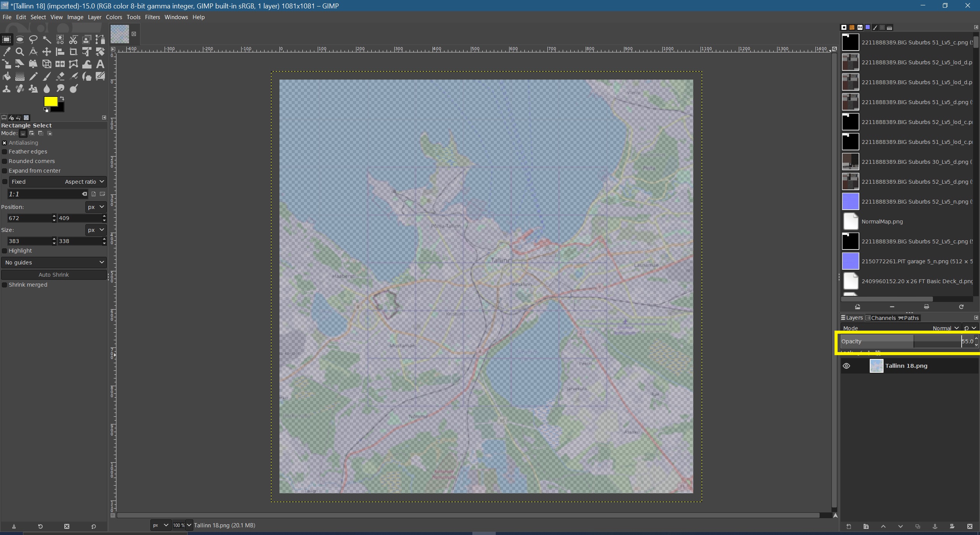
Task: Enable the Feather edges checkbox
Action: pos(5,152)
